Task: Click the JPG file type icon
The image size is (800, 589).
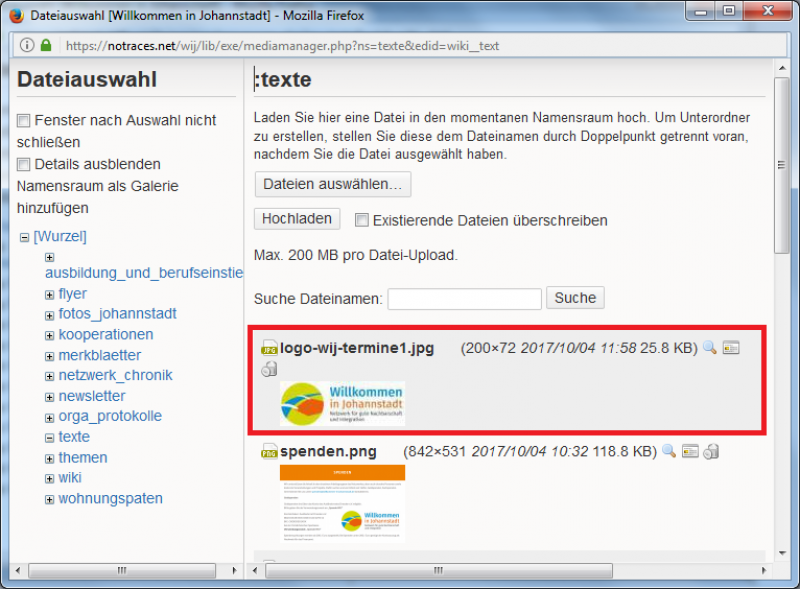Action: (x=269, y=348)
